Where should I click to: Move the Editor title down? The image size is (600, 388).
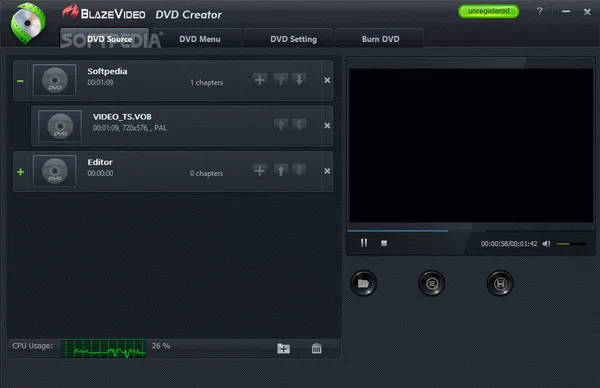tap(299, 170)
